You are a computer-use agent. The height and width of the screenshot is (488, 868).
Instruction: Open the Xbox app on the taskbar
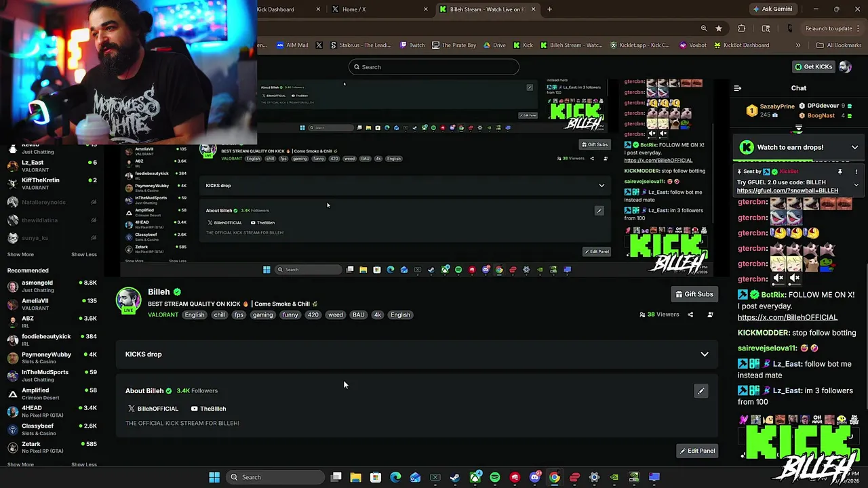tap(475, 477)
